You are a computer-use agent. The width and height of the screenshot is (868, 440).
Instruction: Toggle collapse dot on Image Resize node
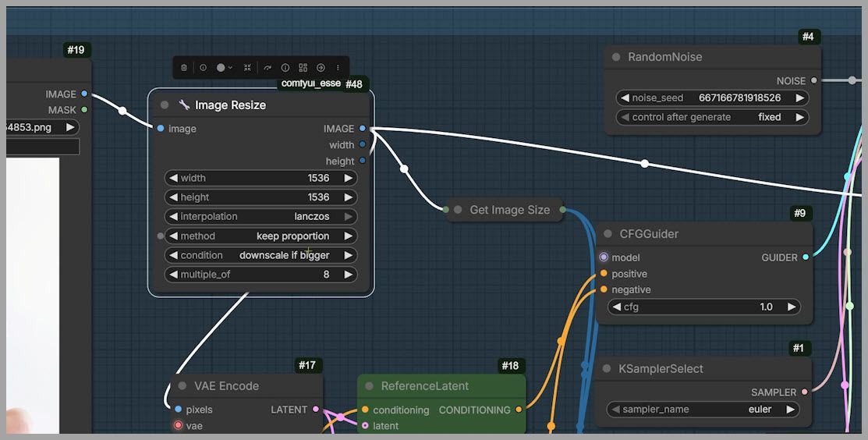(x=165, y=105)
